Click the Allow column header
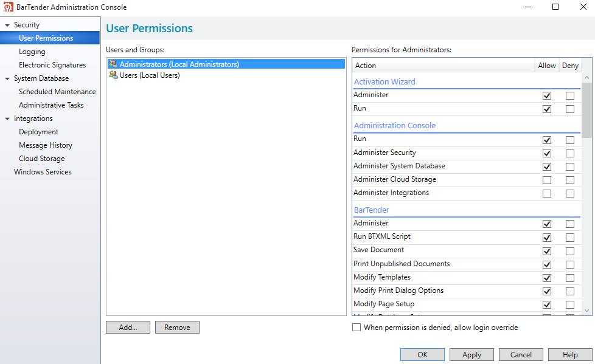 (x=547, y=65)
